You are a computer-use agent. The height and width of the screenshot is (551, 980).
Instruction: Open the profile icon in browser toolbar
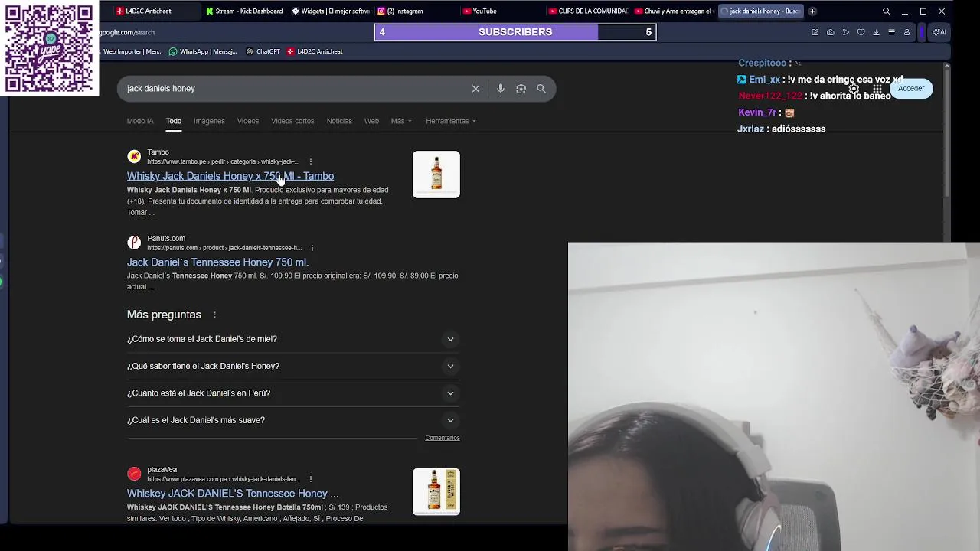point(906,32)
